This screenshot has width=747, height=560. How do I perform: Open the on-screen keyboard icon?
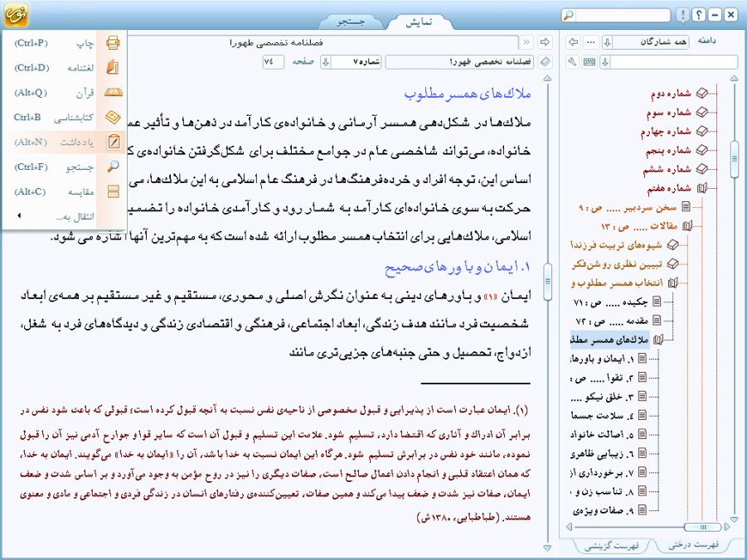click(x=589, y=62)
